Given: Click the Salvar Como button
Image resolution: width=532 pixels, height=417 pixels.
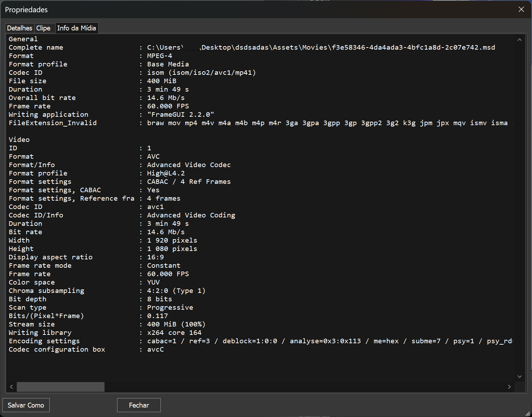Looking at the screenshot, I should pos(26,405).
